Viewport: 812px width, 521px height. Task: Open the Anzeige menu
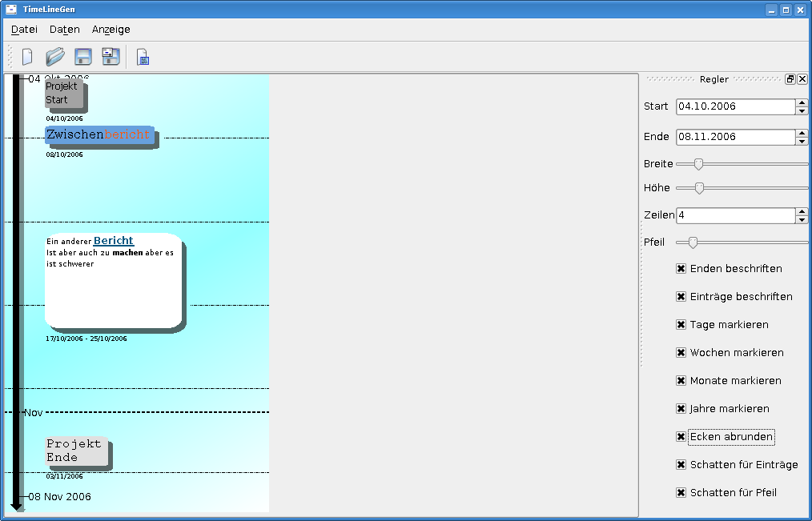(111, 30)
